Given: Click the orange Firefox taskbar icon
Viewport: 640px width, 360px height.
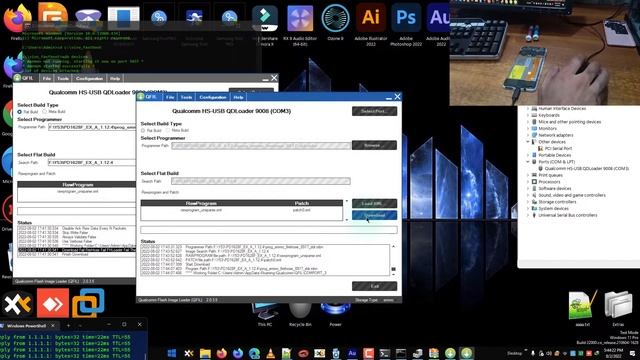Looking at the screenshot, I should point(221,353).
